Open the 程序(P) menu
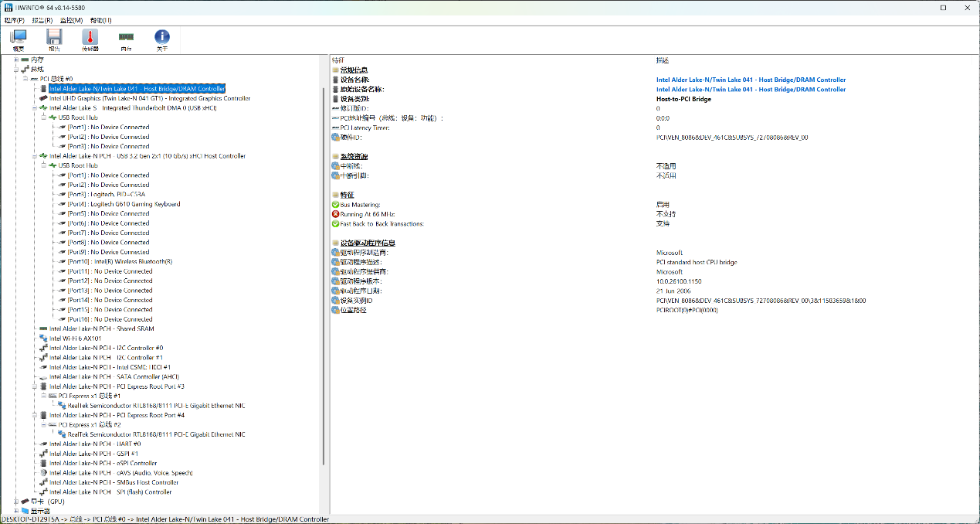 click(14, 20)
